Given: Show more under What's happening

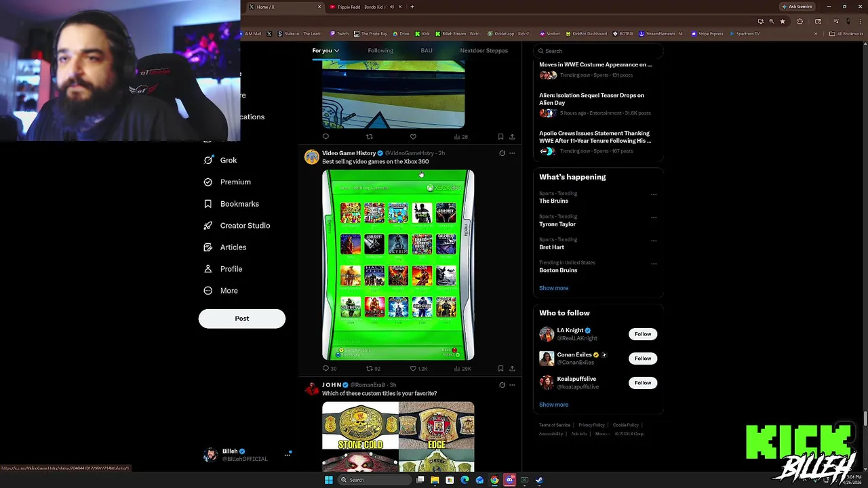Looking at the screenshot, I should click(553, 288).
